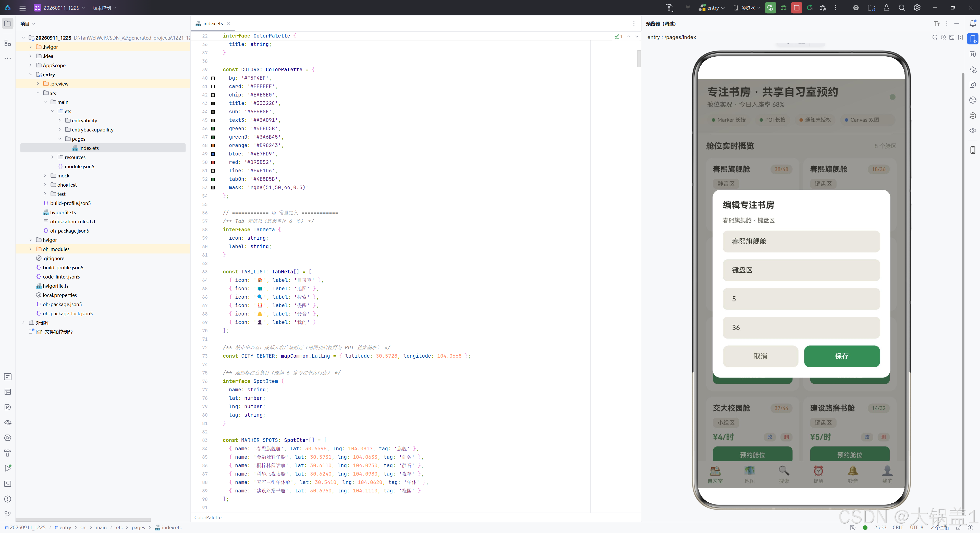
Task: Click the CRLF line separator in status bar
Action: tap(898, 527)
